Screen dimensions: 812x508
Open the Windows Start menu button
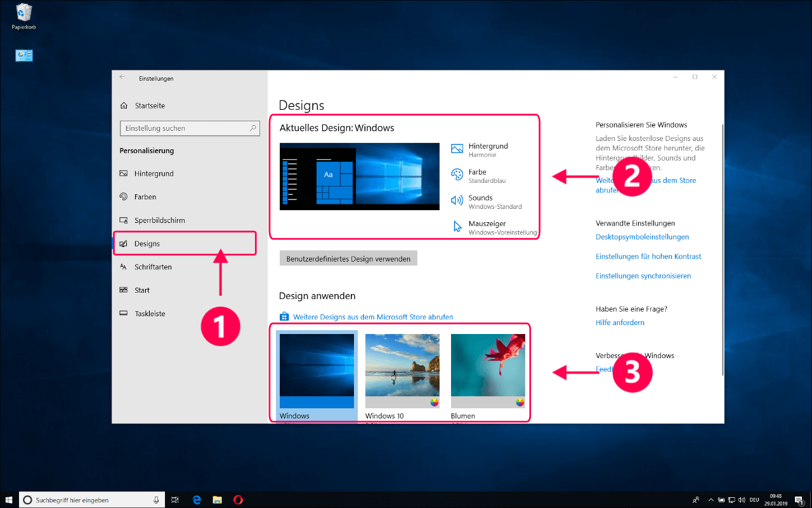click(9, 500)
